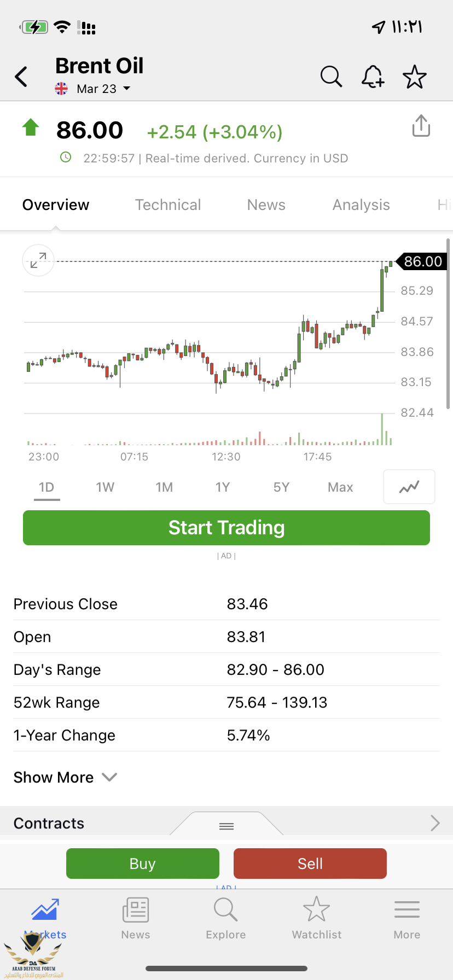The height and width of the screenshot is (980, 453).
Task: Tap the +2.54 (+3.04%) change text
Action: 215,132
